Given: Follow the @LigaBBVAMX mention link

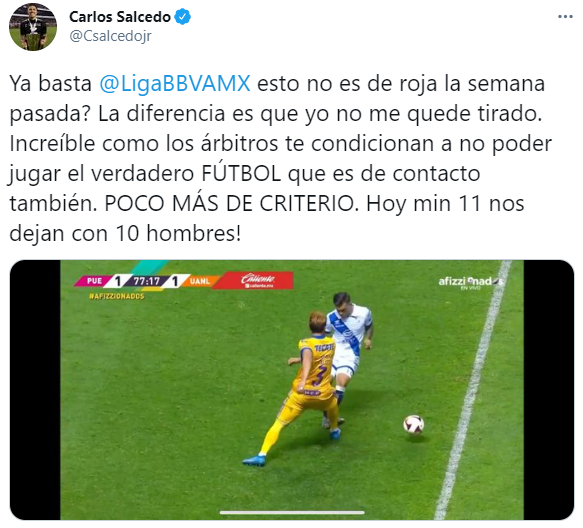Looking at the screenshot, I should point(175,83).
